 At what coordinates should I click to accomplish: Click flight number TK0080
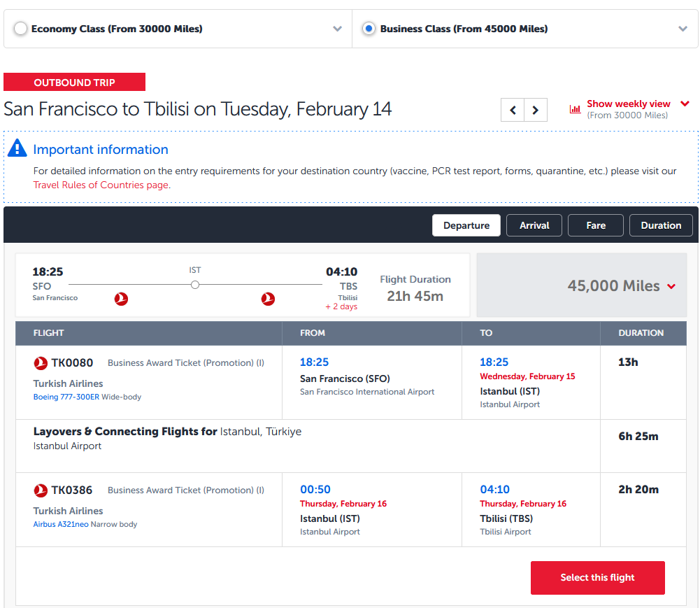click(x=72, y=362)
